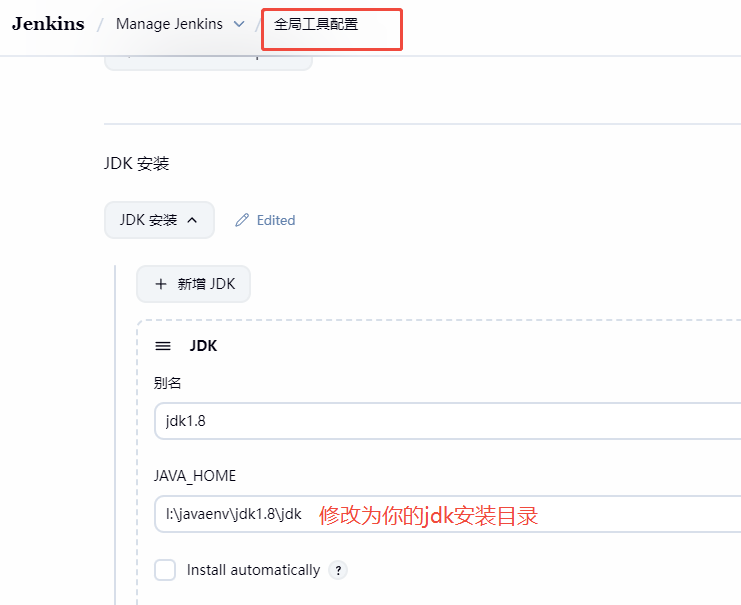Focus the 别名 field containing jdk1.8
Image resolution: width=741 pixels, height=605 pixels.
click(x=448, y=421)
